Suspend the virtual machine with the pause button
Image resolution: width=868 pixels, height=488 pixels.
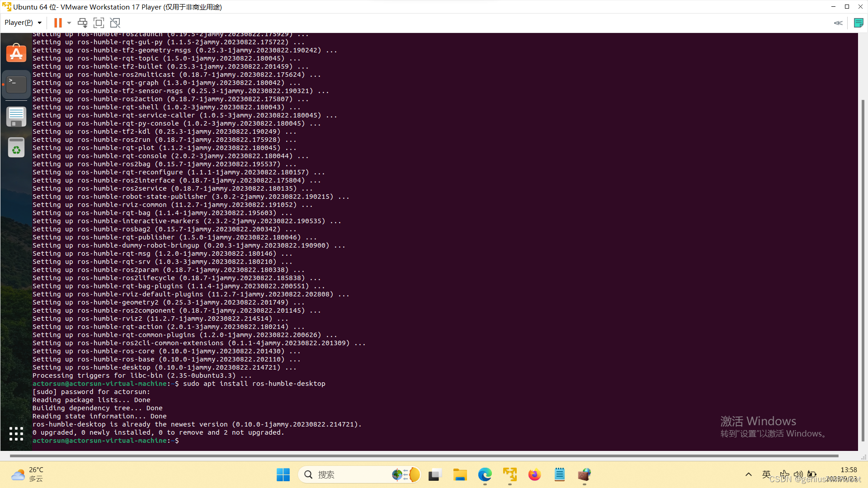click(58, 23)
